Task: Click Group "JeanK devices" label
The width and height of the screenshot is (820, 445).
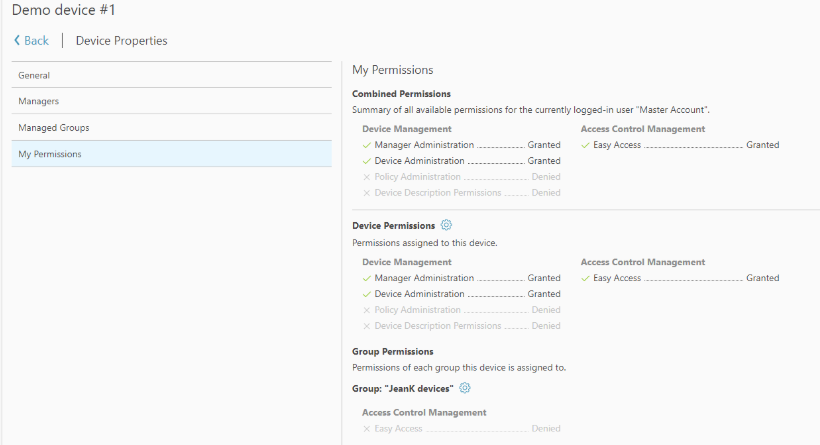Action: pyautogui.click(x=403, y=388)
